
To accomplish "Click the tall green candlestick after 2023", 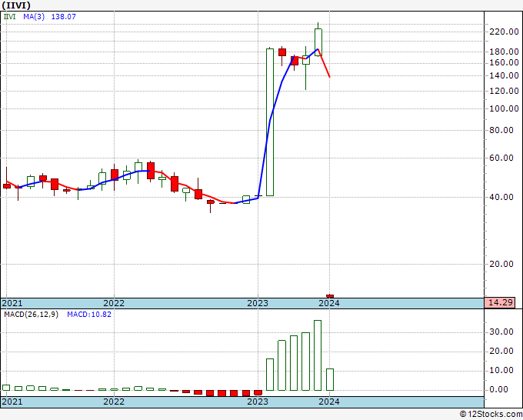I will (x=270, y=122).
